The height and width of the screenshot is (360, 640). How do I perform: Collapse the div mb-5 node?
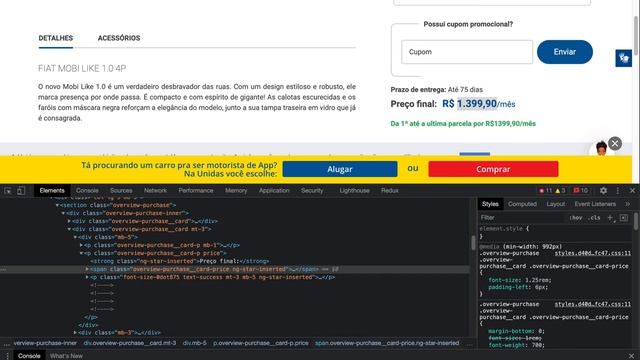(75, 237)
